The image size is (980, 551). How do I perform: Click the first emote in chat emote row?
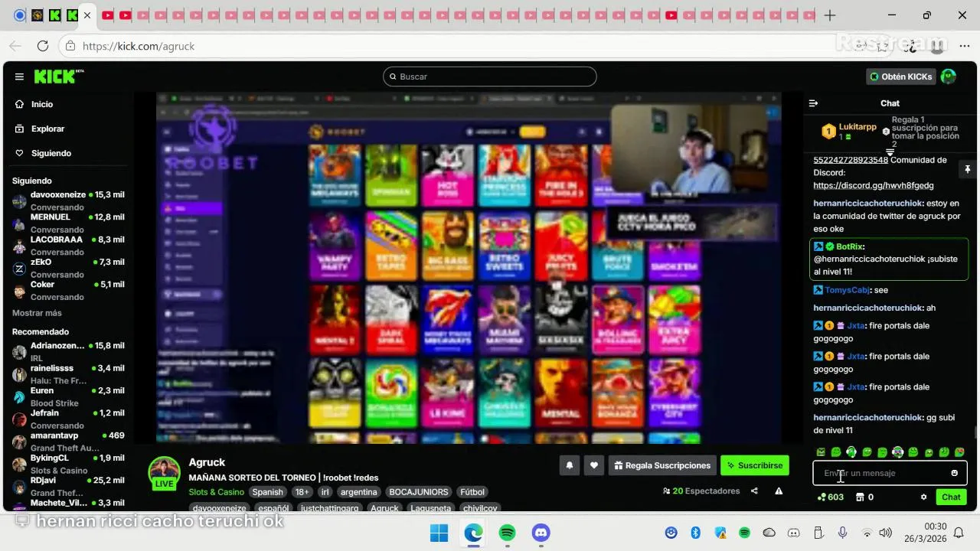[821, 452]
